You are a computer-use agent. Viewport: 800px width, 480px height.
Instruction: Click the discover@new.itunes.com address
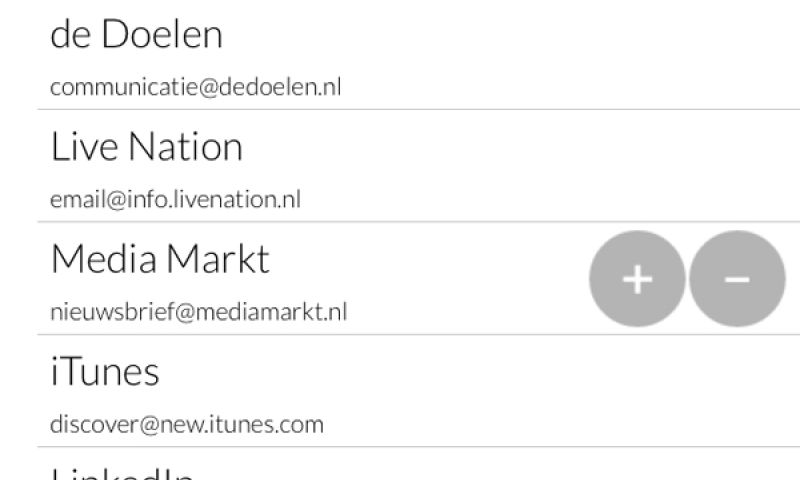[187, 424]
